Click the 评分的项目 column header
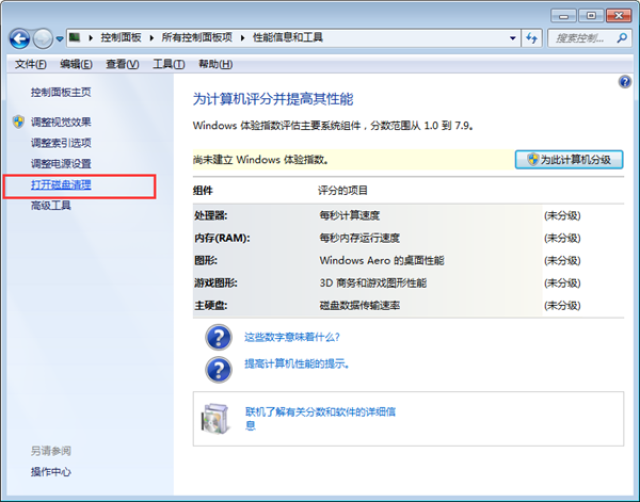Screen dimensions: 640x502 343,190
